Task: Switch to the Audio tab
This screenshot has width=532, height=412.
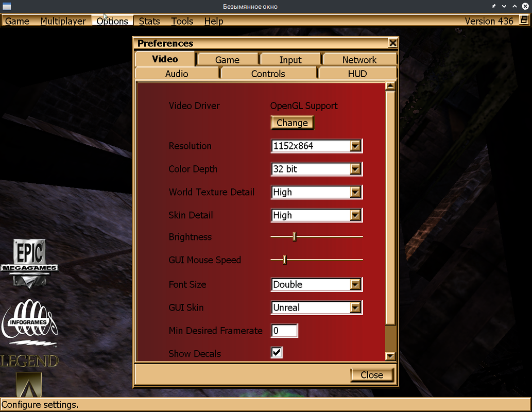Action: tap(177, 74)
